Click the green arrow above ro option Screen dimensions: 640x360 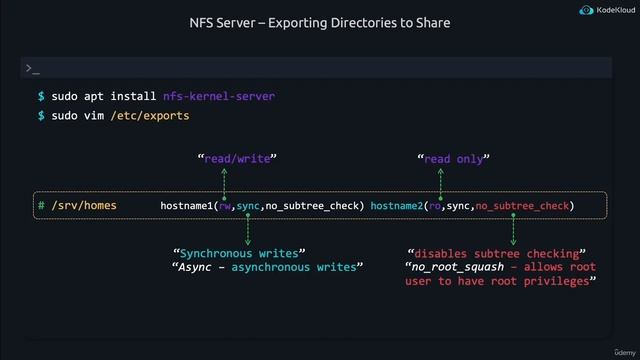pos(440,184)
